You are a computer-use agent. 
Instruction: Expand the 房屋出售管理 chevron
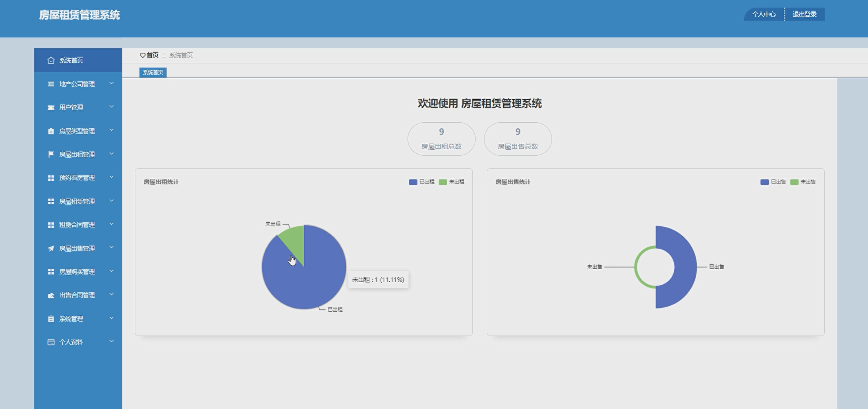click(x=112, y=247)
